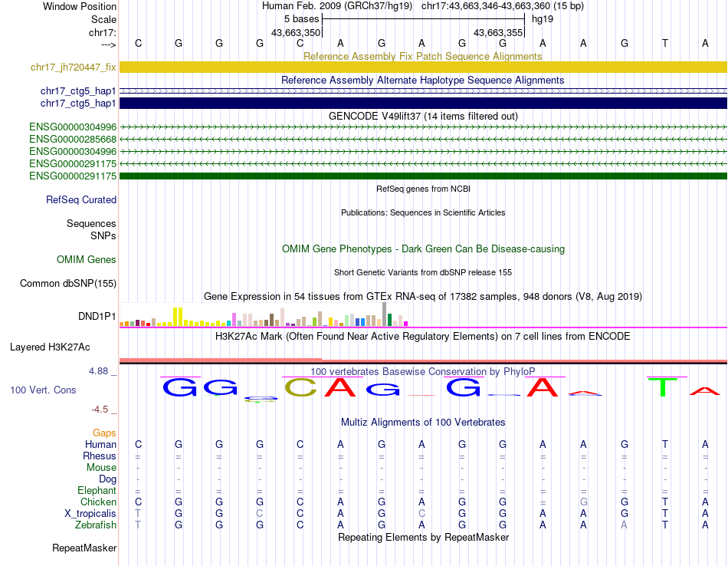
Task: Click the 100 Vert. Cons track label
Action: [x=43, y=390]
